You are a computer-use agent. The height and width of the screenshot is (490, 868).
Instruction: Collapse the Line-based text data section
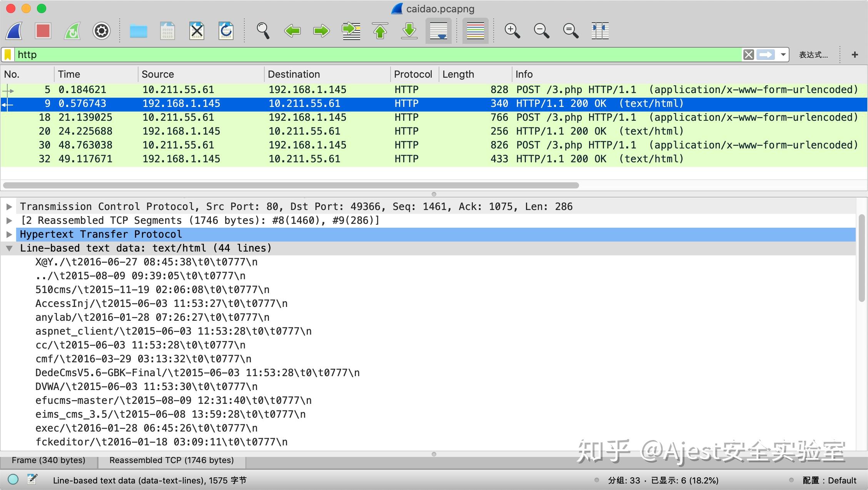[9, 248]
